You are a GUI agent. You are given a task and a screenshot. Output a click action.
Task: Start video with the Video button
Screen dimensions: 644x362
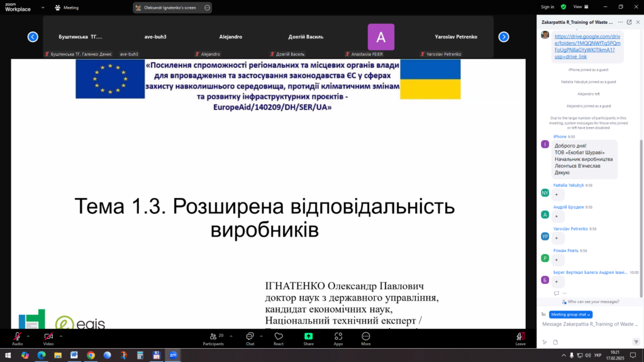point(48,339)
